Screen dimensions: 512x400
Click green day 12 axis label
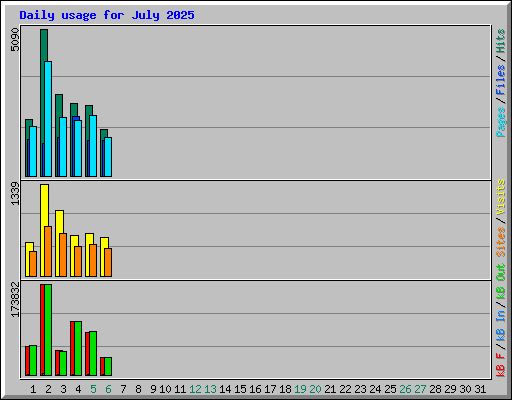[x=195, y=389]
